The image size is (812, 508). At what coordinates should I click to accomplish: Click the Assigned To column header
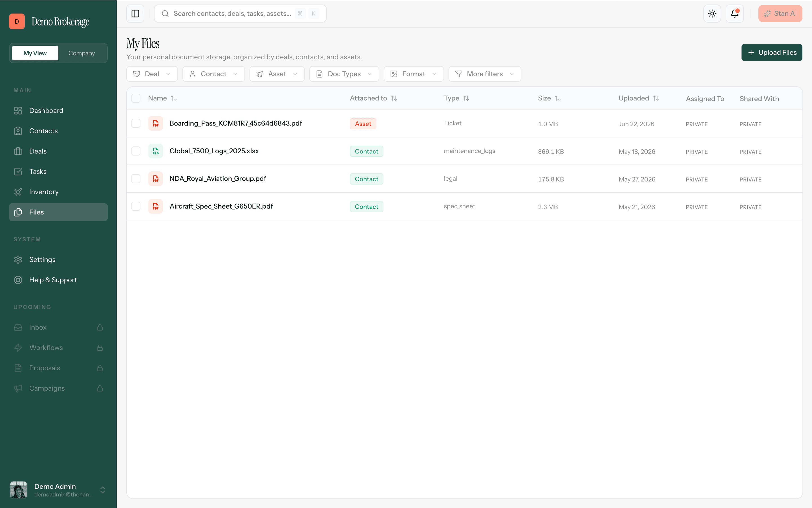pyautogui.click(x=705, y=99)
